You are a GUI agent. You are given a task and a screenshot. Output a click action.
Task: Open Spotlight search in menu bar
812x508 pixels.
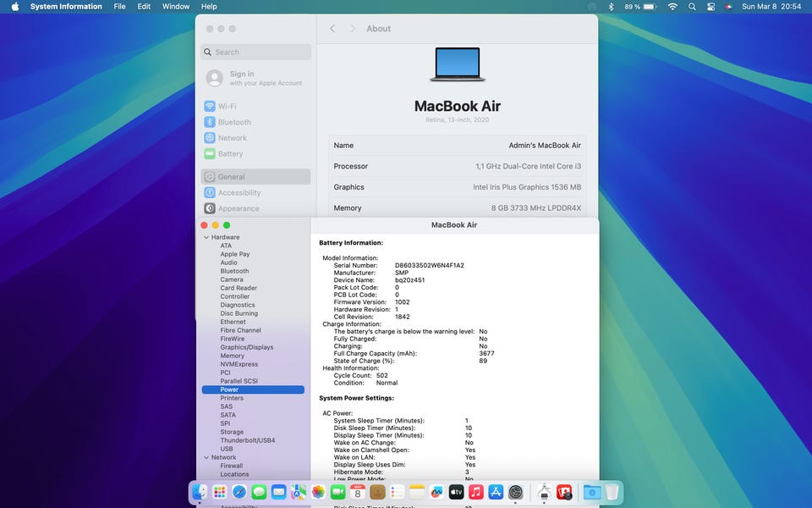point(692,7)
